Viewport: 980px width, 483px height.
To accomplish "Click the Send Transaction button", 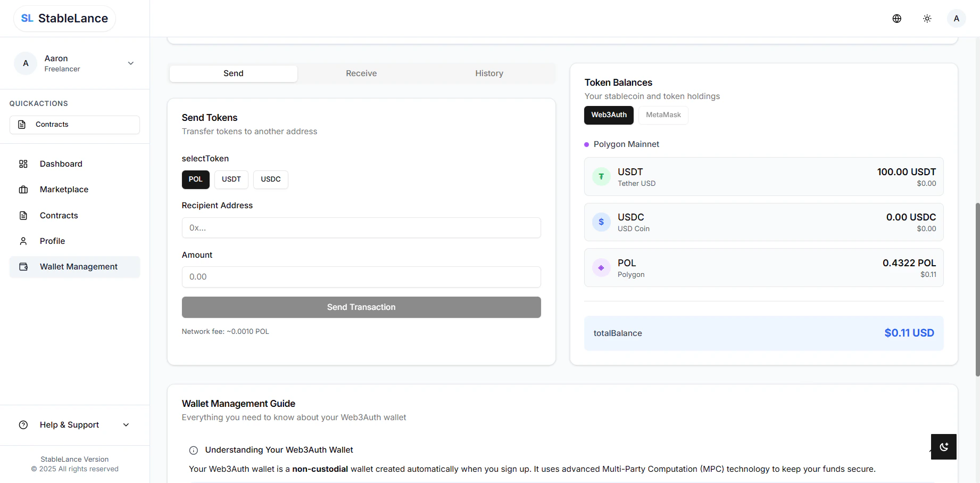I will tap(361, 307).
